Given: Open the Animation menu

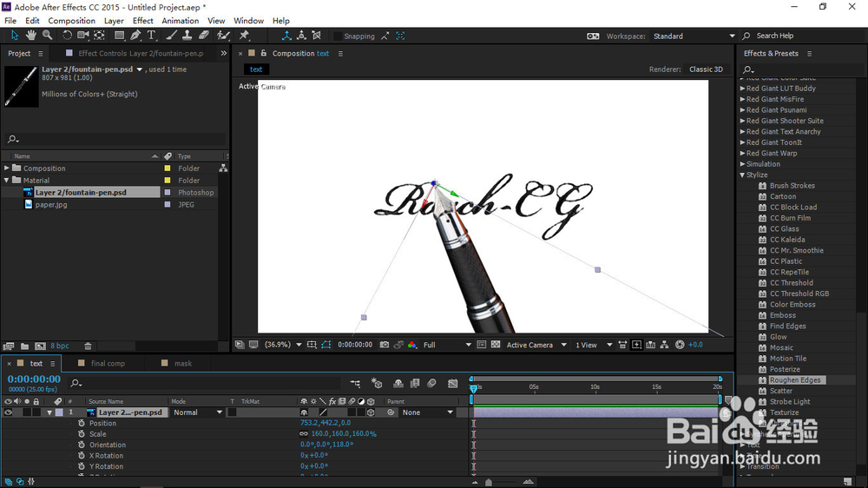Looking at the screenshot, I should (x=180, y=21).
